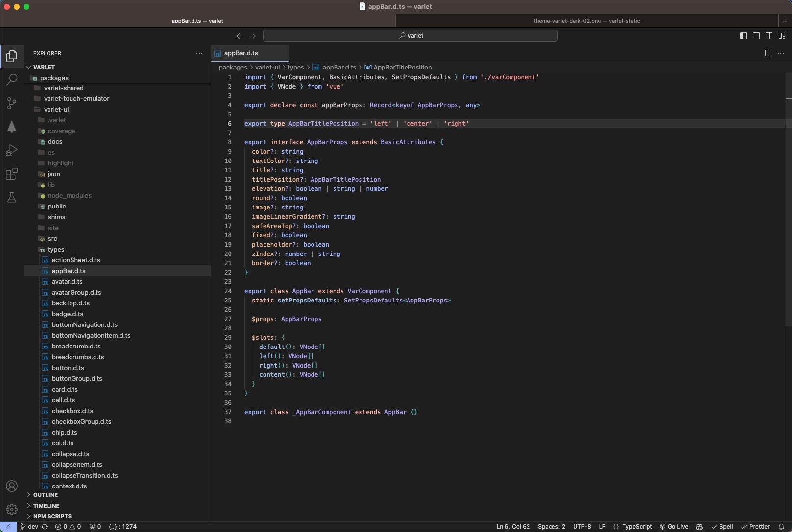
Task: Toggle the primary side bar visibility
Action: (743, 36)
